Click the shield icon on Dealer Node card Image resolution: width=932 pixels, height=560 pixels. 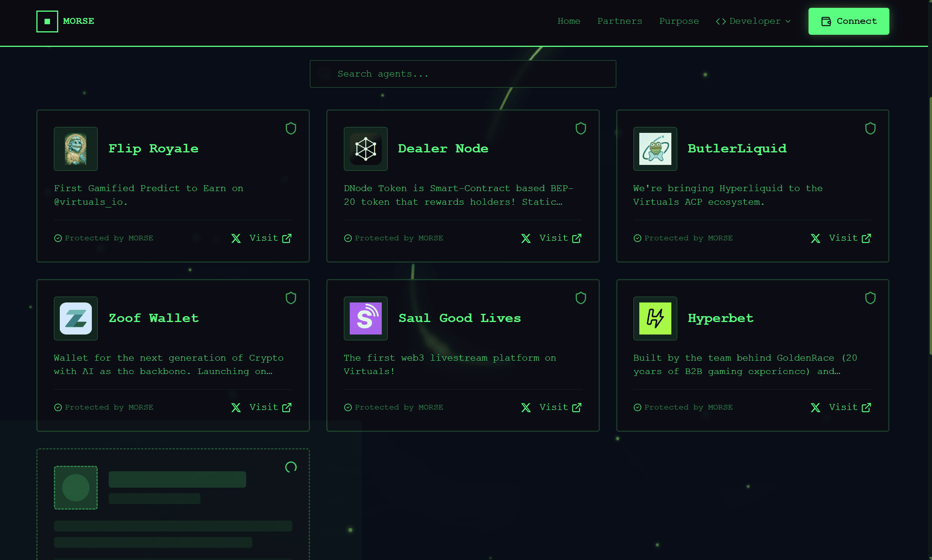point(581,128)
